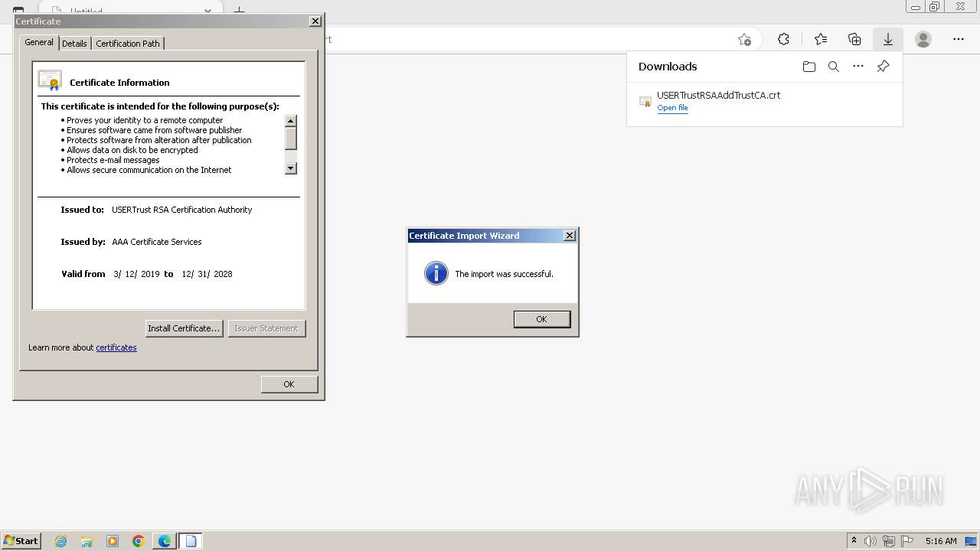
Task: Click the certificate ribbon icon beside Certificate Information
Action: click(x=50, y=80)
